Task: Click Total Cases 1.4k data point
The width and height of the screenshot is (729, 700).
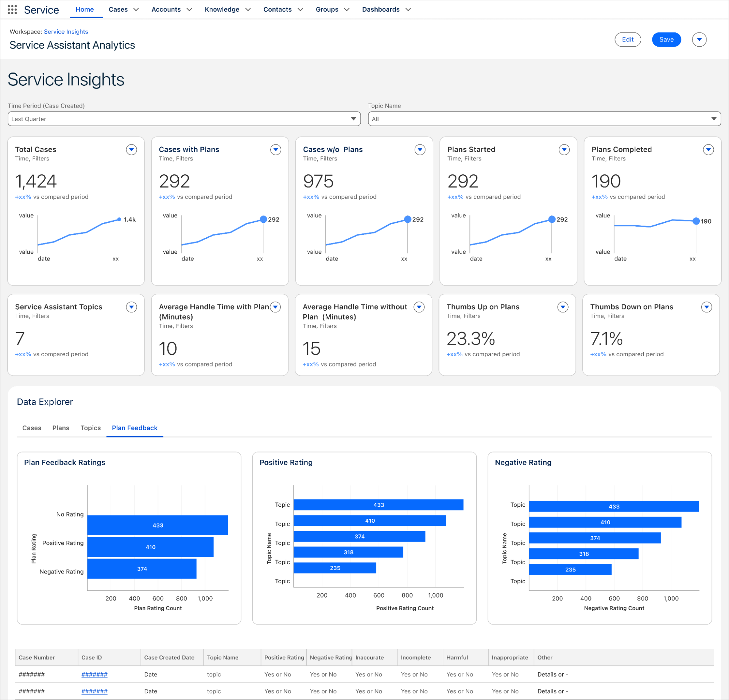Action: tap(119, 220)
